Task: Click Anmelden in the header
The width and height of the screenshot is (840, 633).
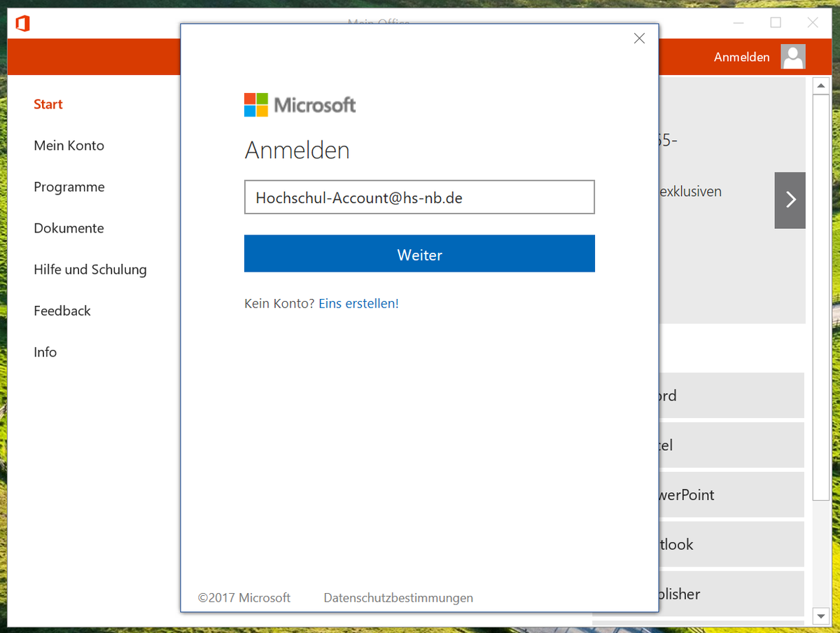Action: coord(741,57)
